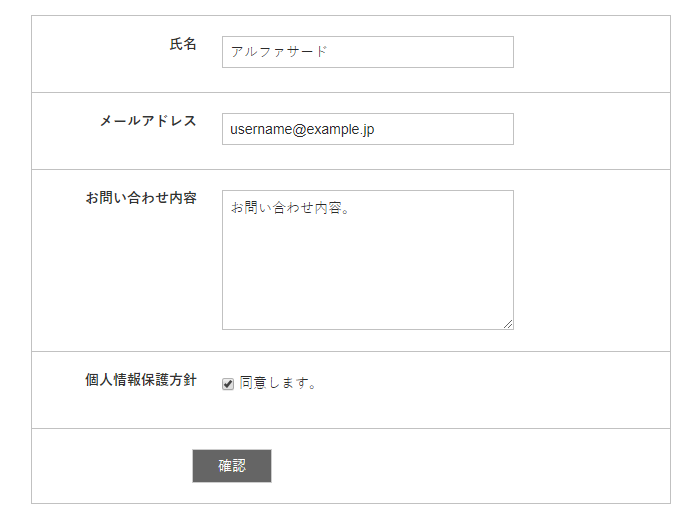Click the 氏名 field label

(183, 44)
